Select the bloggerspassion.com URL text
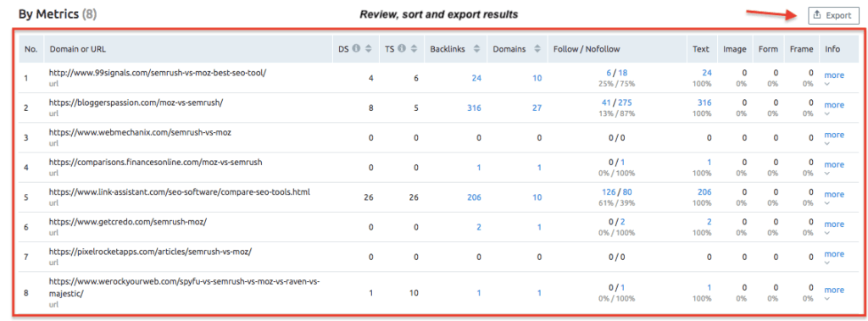Viewport: 868px width, 321px height. tap(136, 102)
